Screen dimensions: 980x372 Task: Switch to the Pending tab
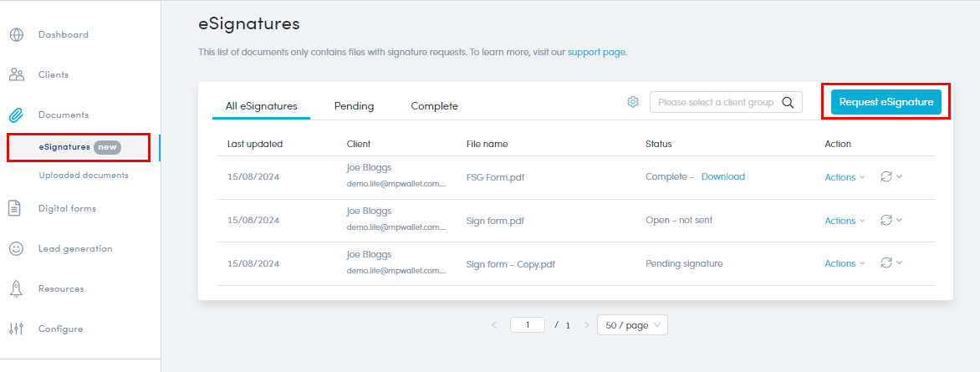point(354,106)
